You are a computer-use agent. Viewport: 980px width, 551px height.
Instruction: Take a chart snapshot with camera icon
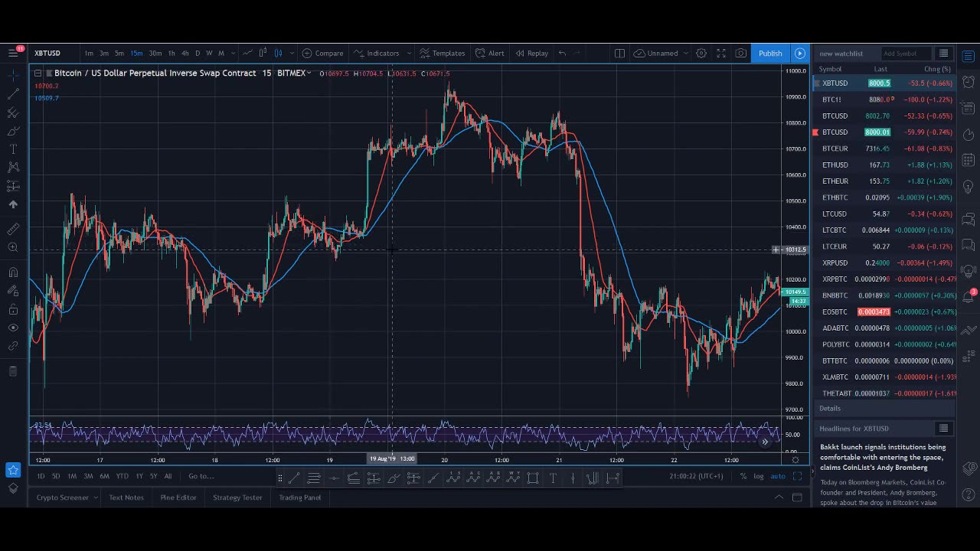[x=740, y=53]
